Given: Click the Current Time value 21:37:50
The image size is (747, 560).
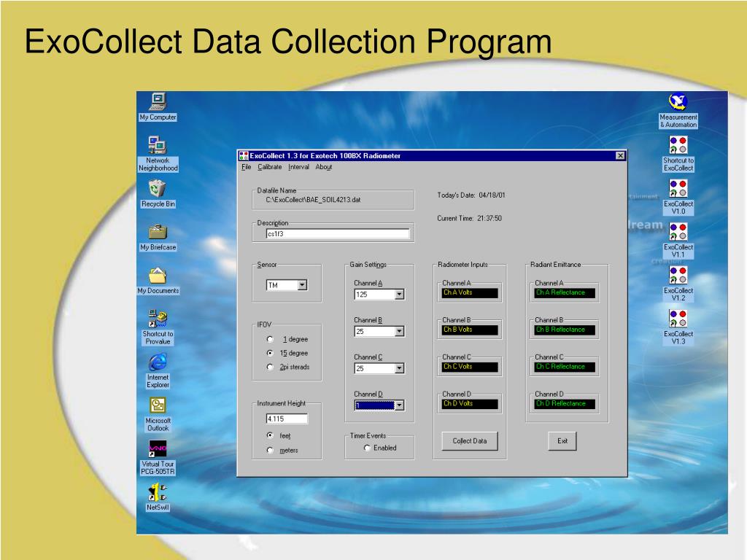Looking at the screenshot, I should coord(489,219).
